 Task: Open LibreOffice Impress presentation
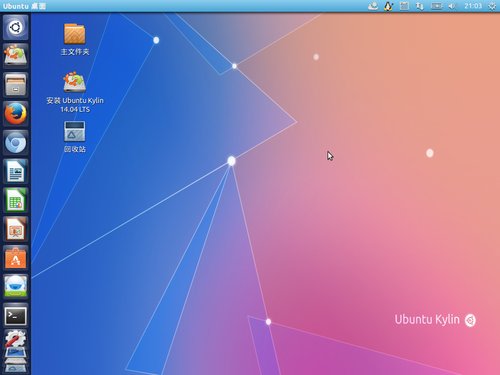pos(15,229)
